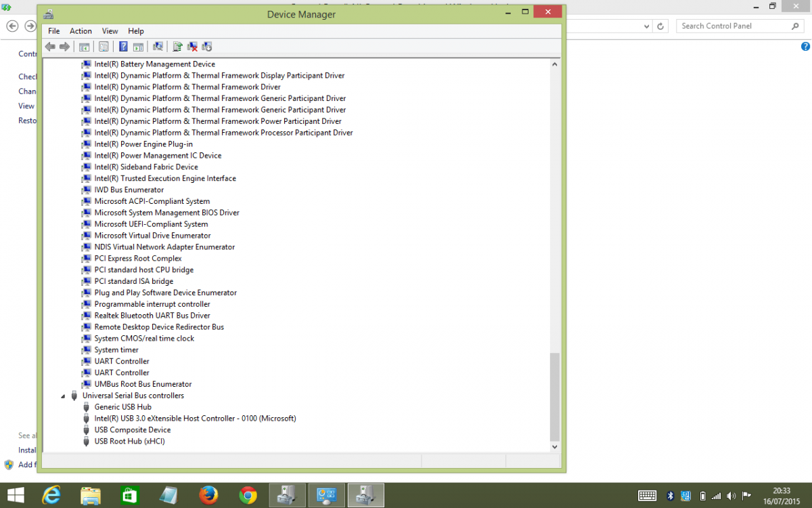Select System CMOS/real time clock

coord(144,339)
